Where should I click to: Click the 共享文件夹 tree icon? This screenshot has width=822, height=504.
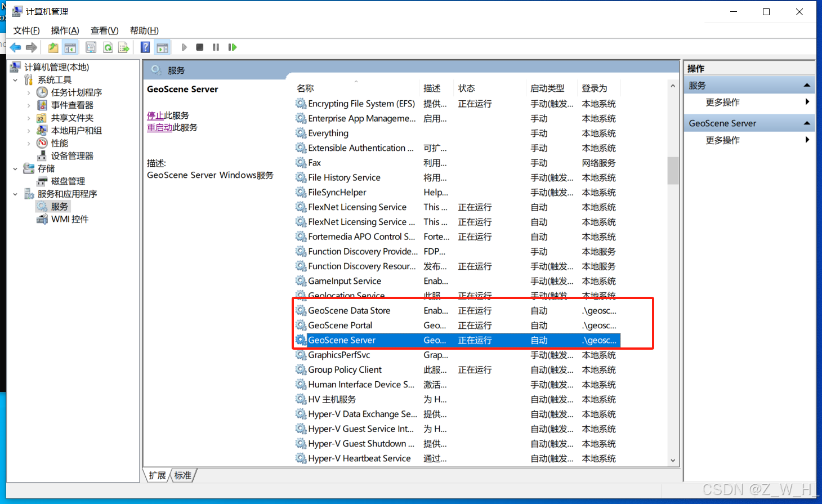tap(42, 118)
